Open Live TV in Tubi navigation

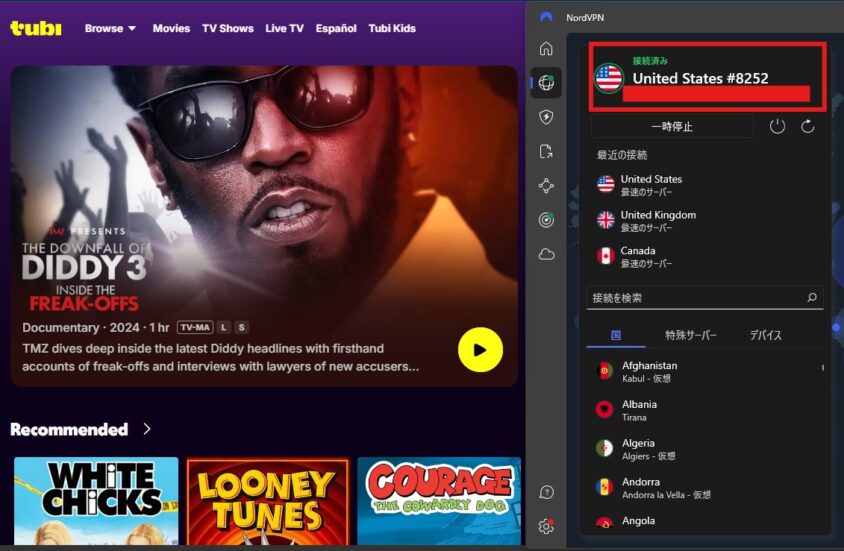[284, 28]
